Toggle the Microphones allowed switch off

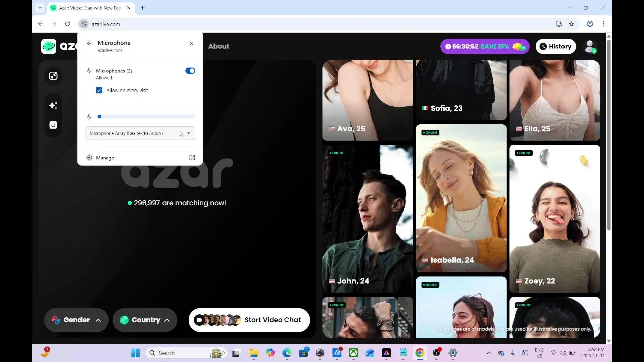tap(190, 71)
